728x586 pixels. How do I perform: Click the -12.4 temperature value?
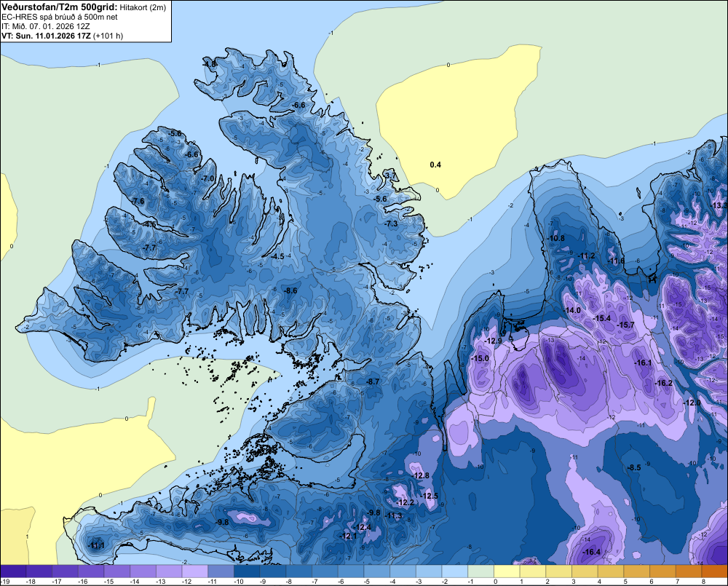(363, 527)
